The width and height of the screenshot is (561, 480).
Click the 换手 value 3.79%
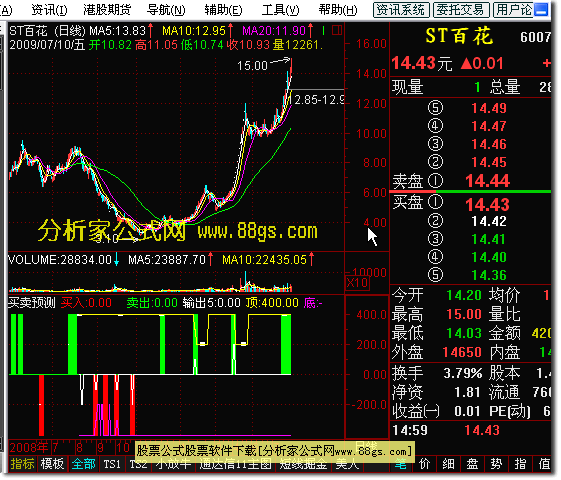(x=463, y=373)
